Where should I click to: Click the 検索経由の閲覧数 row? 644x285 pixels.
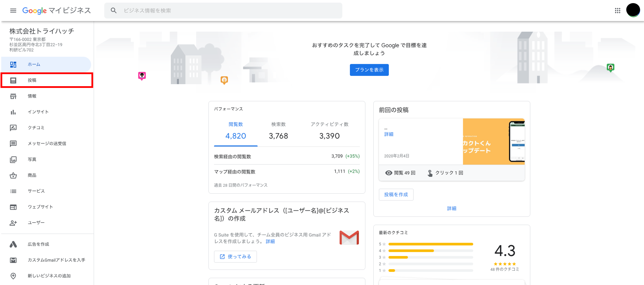tap(287, 156)
